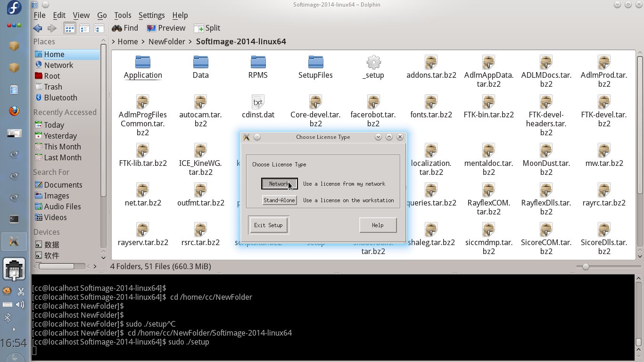Open the View menu
This screenshot has width=644, height=362.
click(x=81, y=15)
